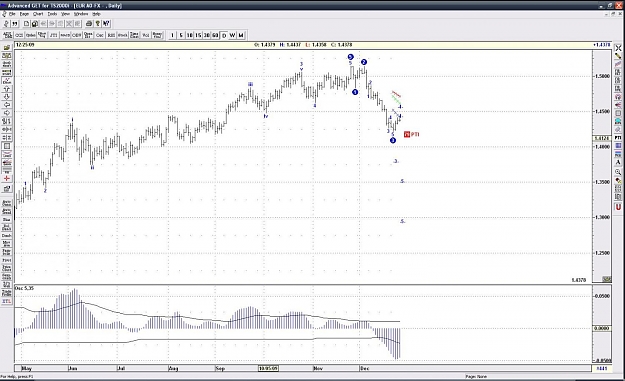Select the pencil drawing tool in right toolbar

[x=618, y=56]
